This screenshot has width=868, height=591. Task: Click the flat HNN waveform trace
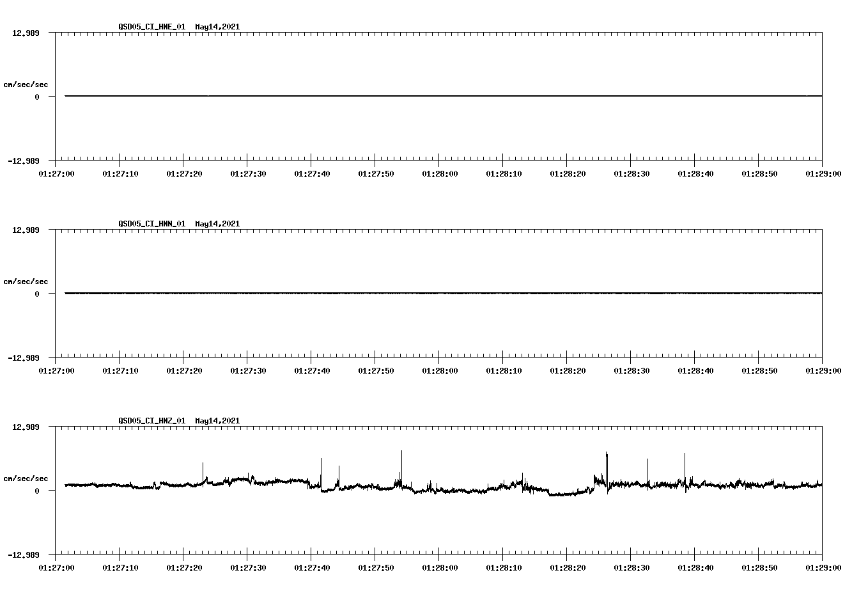click(x=384, y=294)
